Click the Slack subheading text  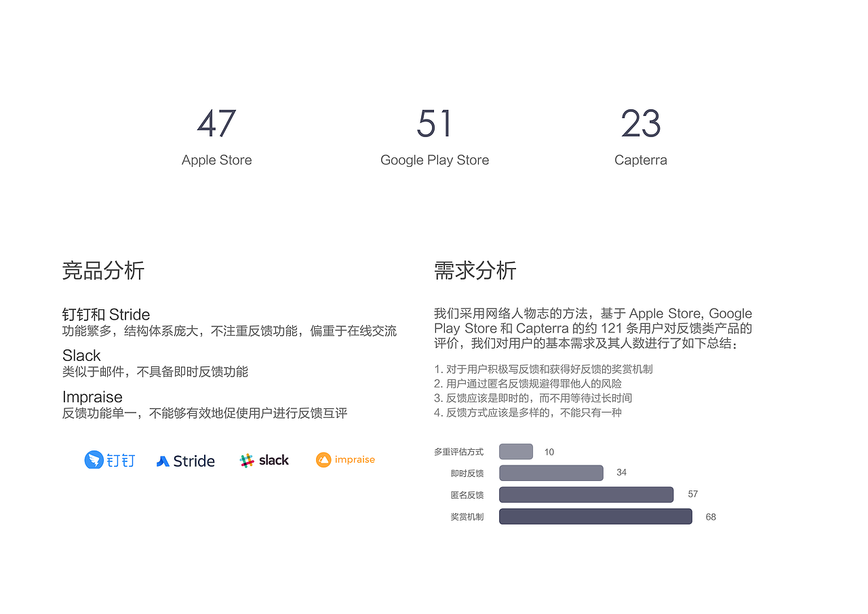click(x=81, y=356)
